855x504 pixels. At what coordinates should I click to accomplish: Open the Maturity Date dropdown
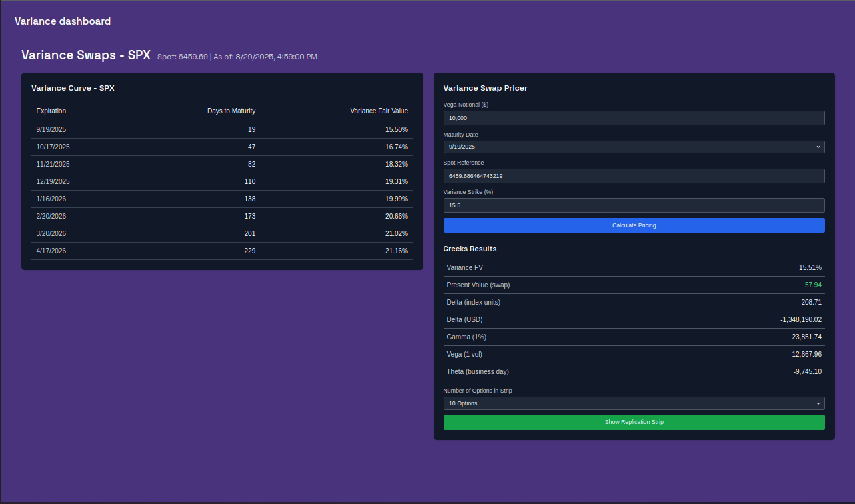pyautogui.click(x=634, y=147)
